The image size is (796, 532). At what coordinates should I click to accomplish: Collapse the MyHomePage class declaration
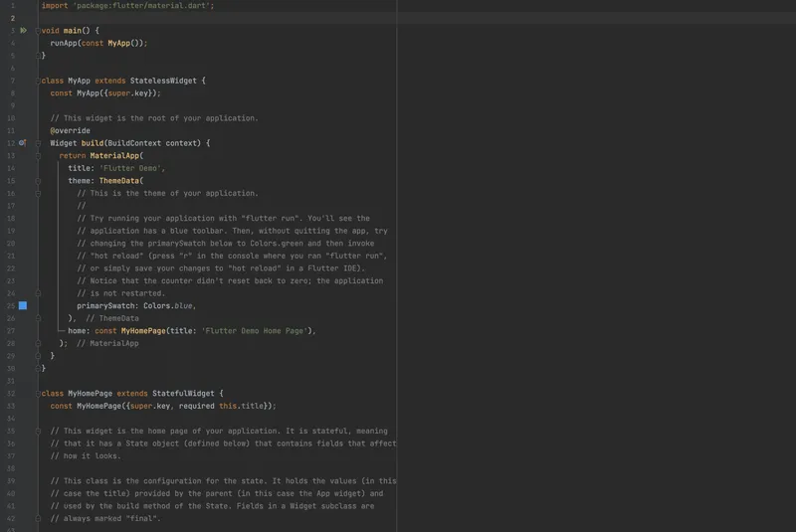[38, 394]
